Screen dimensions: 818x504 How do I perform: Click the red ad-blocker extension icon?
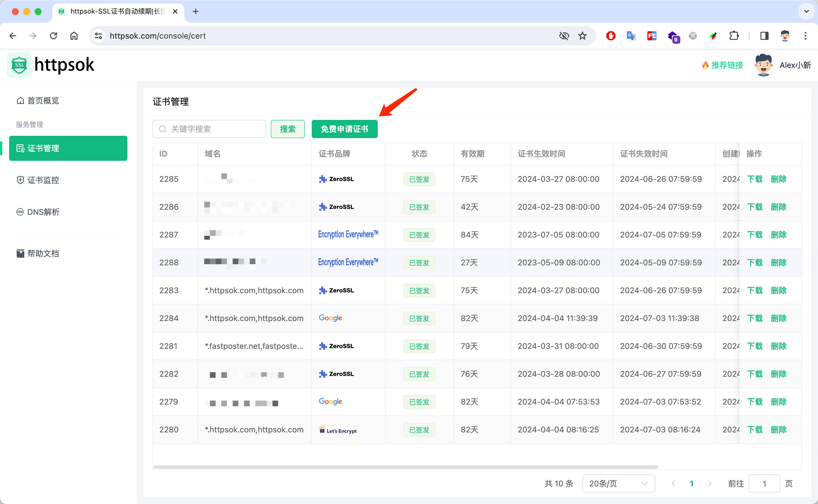[610, 36]
